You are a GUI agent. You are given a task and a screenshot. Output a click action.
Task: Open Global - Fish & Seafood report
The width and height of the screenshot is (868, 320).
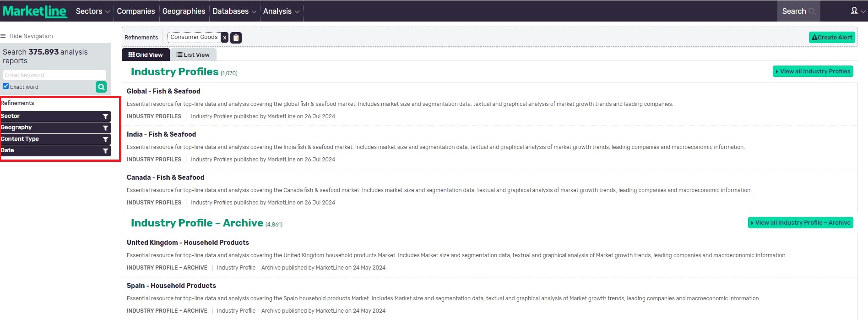[163, 91]
